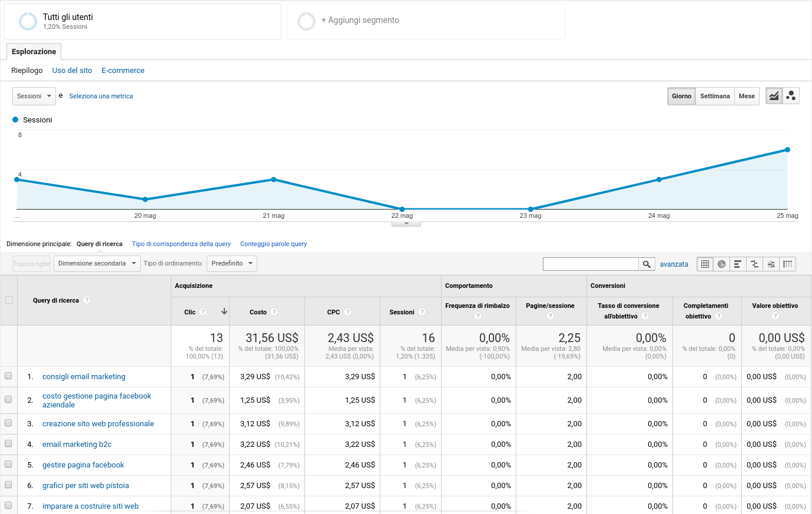This screenshot has width=812, height=514.
Task: Open help icon next to Clic
Action: tap(203, 312)
